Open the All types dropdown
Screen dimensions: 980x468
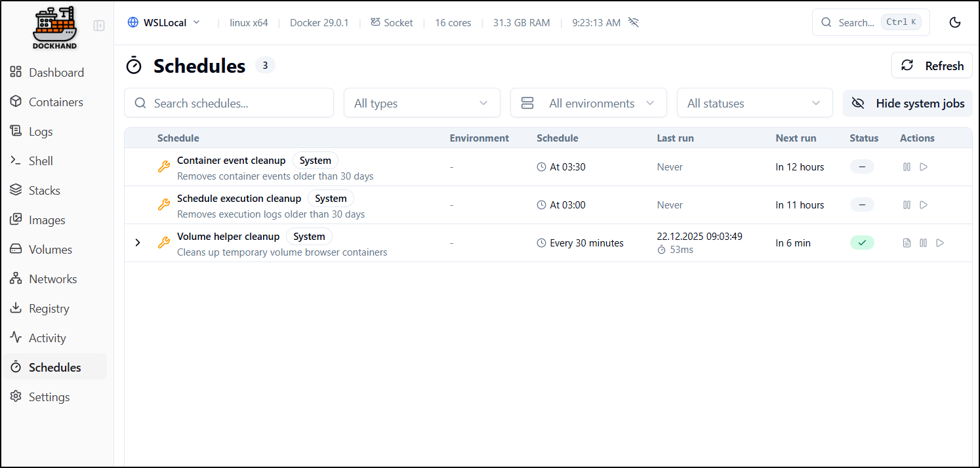tap(421, 104)
